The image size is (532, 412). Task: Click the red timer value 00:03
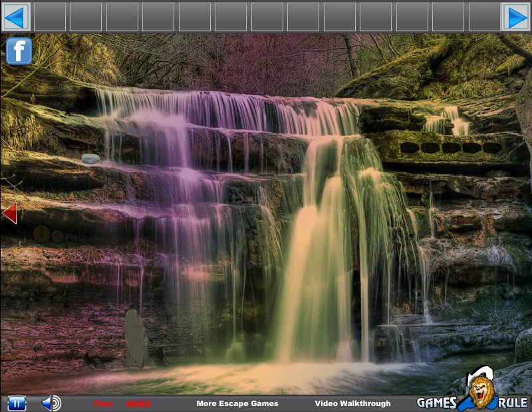[138, 403]
